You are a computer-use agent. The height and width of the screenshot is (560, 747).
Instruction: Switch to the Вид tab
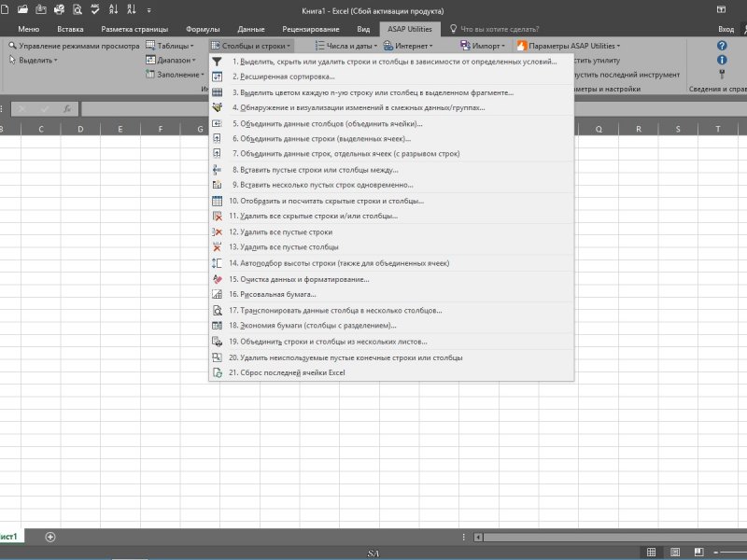363,29
